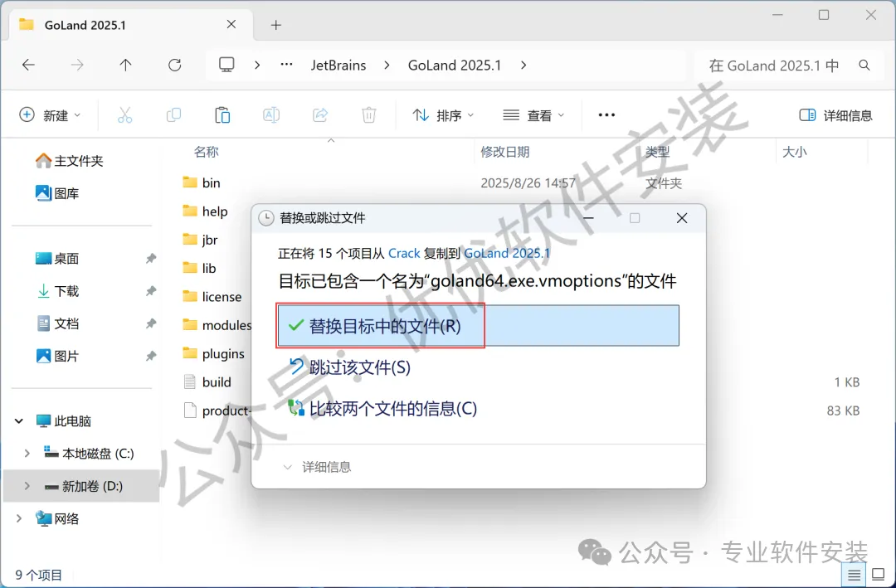Open 主文件夹 (Home) in sidebar
This screenshot has width=896, height=588.
coord(69,161)
